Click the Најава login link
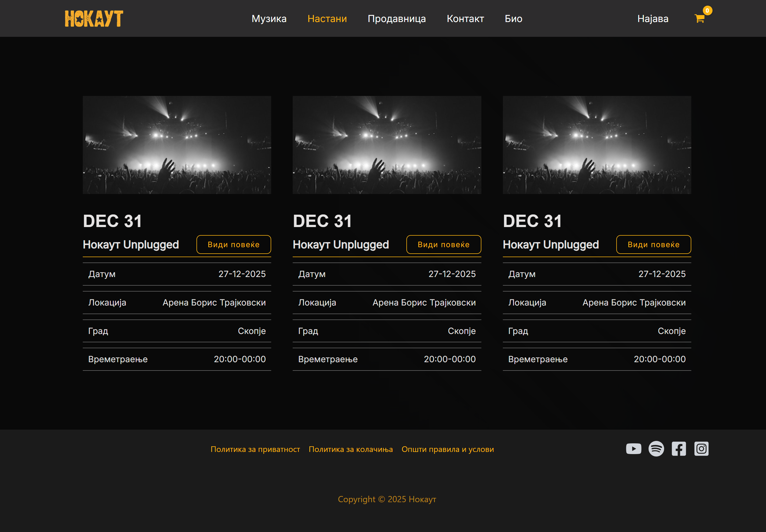 point(653,19)
